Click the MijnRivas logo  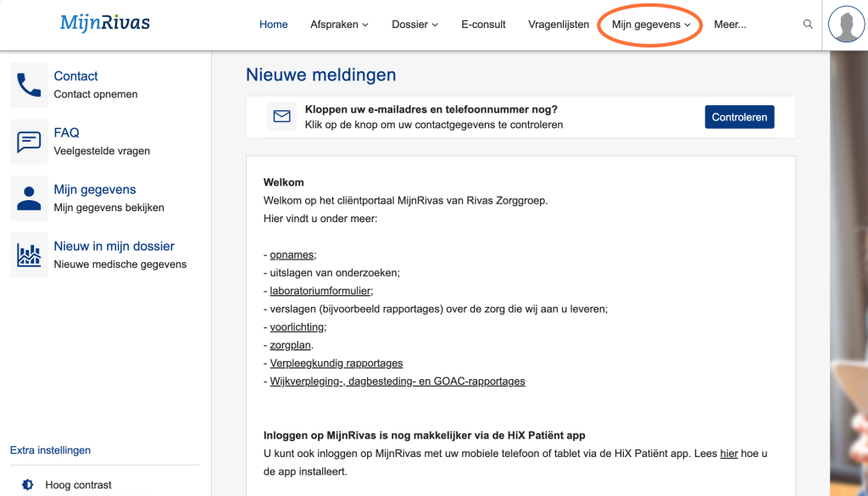[104, 23]
